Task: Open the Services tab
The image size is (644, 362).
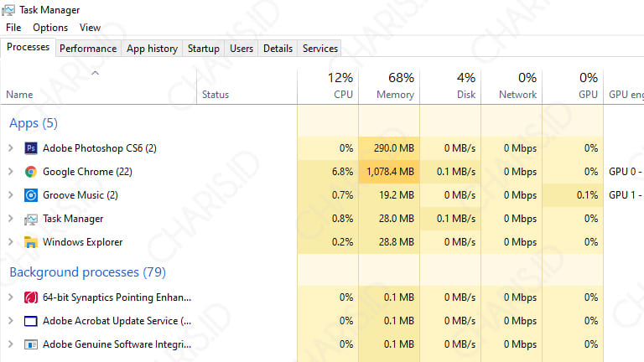Action: (x=320, y=49)
